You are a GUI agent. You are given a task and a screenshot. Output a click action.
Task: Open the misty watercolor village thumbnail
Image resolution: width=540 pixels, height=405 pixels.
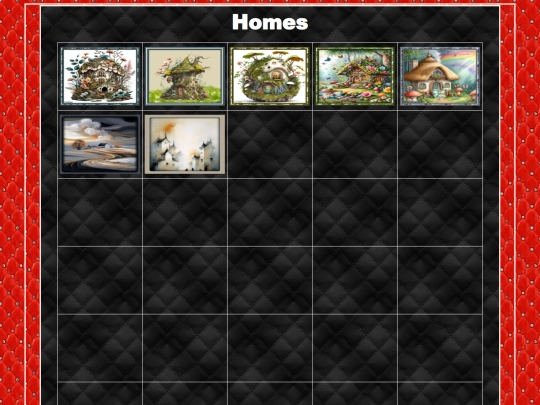185,144
